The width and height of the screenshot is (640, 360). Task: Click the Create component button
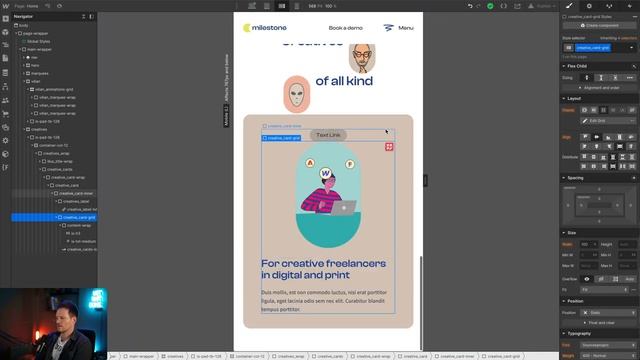(599, 25)
